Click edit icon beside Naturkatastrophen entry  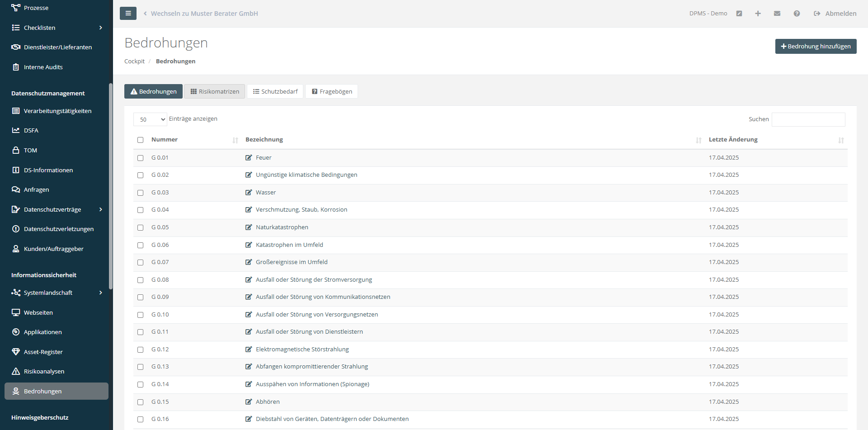[248, 227]
